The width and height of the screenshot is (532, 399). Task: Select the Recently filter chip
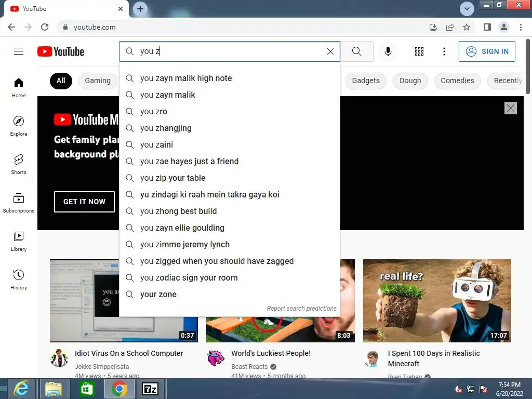click(506, 81)
